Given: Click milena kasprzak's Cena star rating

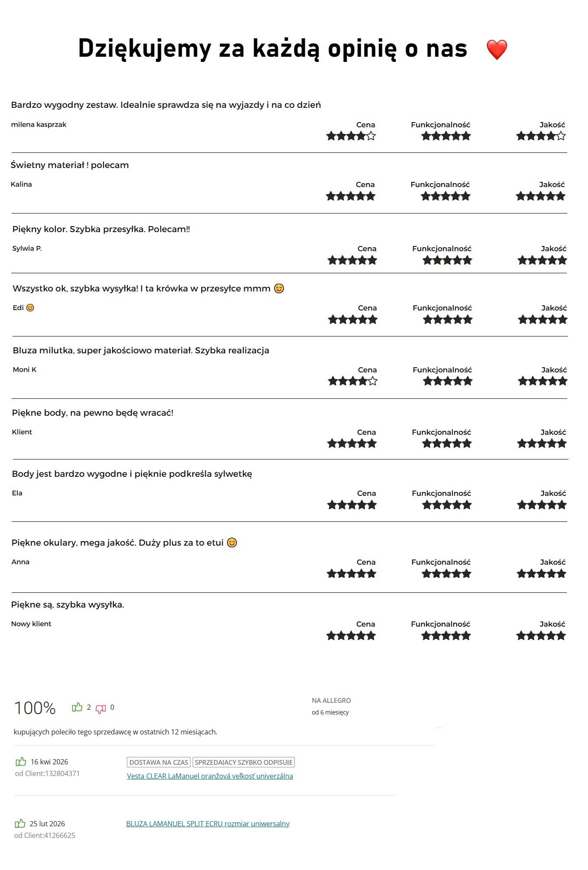Looking at the screenshot, I should click(x=351, y=136).
